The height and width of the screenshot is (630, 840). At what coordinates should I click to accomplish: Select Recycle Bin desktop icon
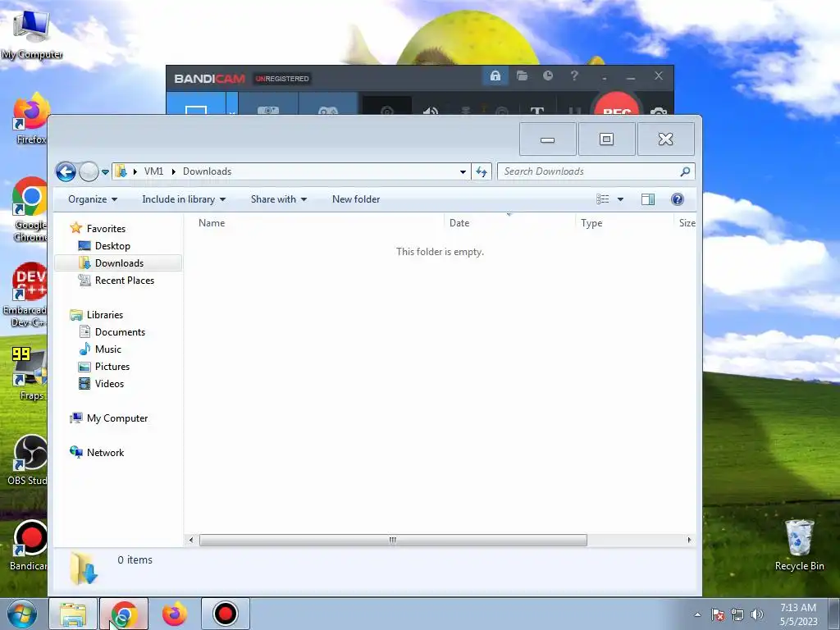click(x=799, y=545)
